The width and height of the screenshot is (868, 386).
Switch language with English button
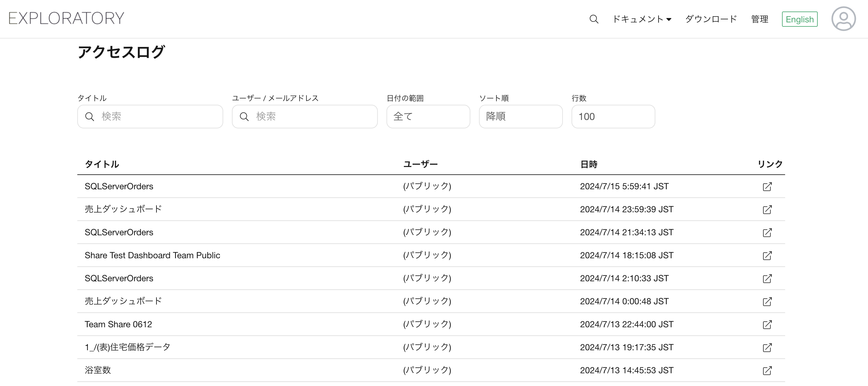point(800,19)
